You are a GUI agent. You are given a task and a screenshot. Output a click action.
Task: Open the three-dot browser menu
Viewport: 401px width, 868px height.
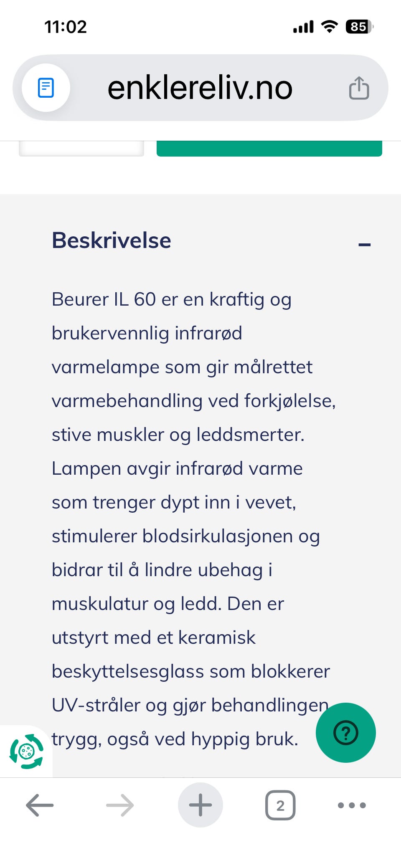click(352, 805)
